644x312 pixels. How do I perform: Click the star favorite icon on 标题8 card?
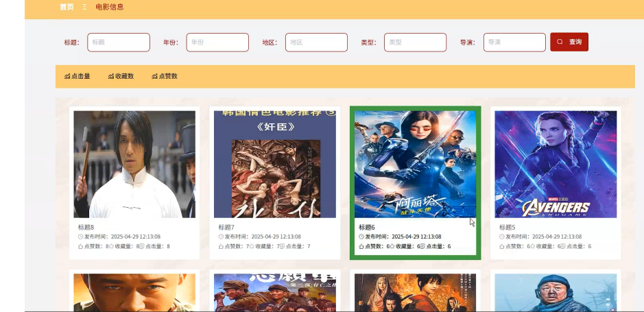click(x=111, y=247)
